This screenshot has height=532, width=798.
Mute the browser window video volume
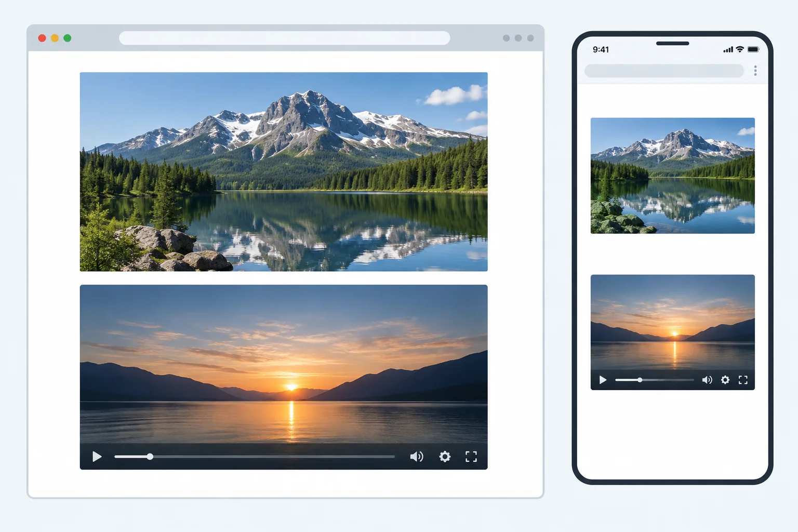click(x=417, y=457)
